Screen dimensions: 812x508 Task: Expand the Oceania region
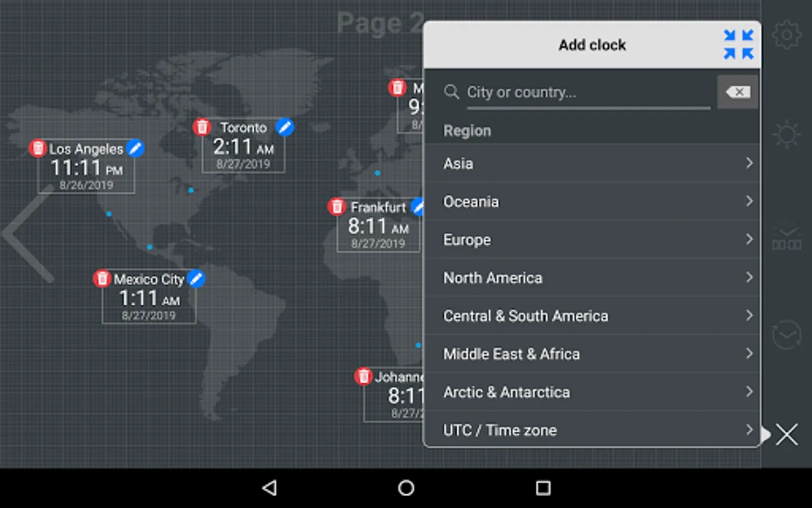click(x=592, y=202)
